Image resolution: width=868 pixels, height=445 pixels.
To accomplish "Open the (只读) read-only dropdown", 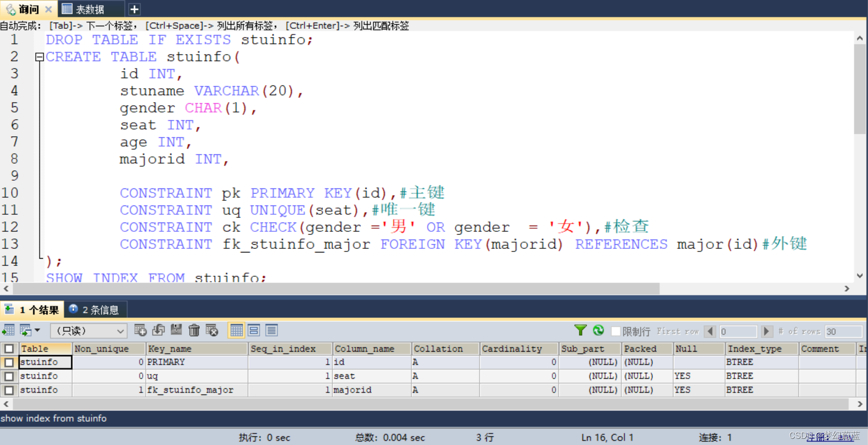I will tap(89, 331).
